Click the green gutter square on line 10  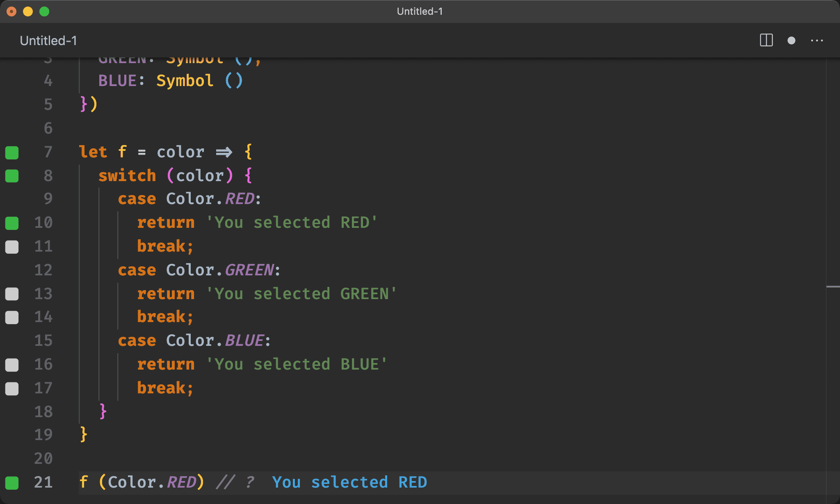coord(12,223)
